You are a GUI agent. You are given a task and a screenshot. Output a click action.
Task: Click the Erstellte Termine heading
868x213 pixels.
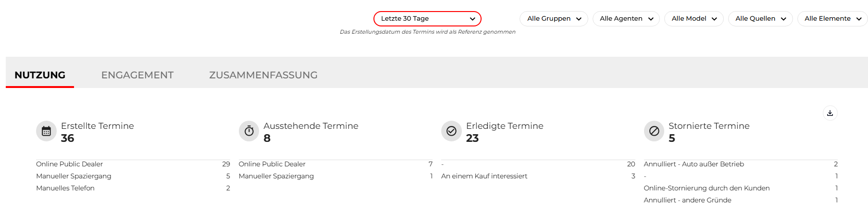pyautogui.click(x=98, y=126)
